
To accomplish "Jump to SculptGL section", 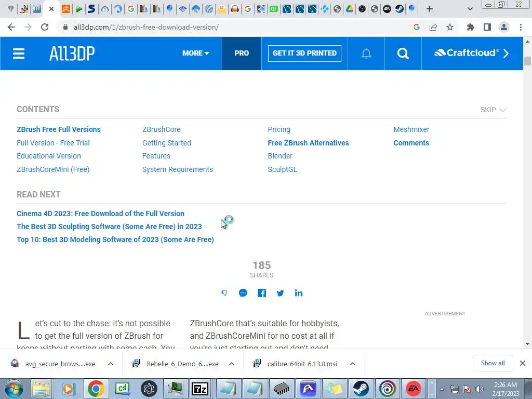I will [x=282, y=169].
